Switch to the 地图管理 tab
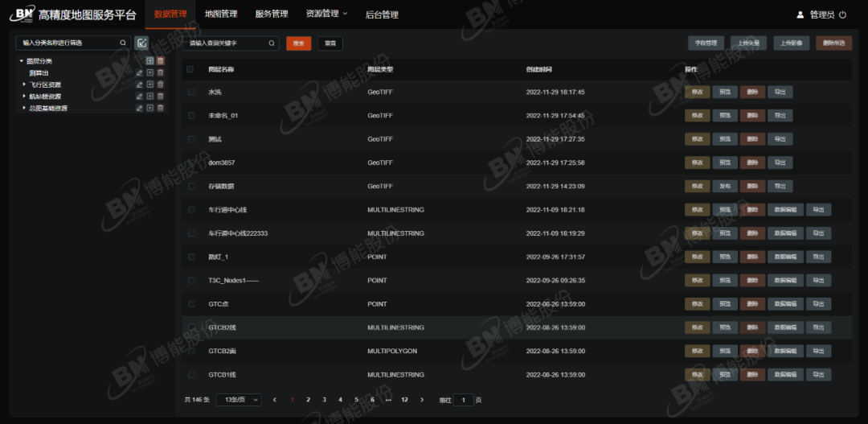 221,14
